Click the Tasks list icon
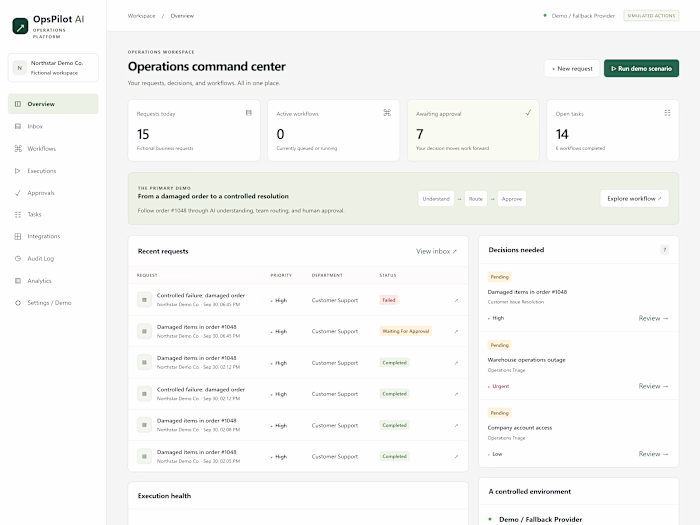The image size is (700, 525). tap(18, 214)
